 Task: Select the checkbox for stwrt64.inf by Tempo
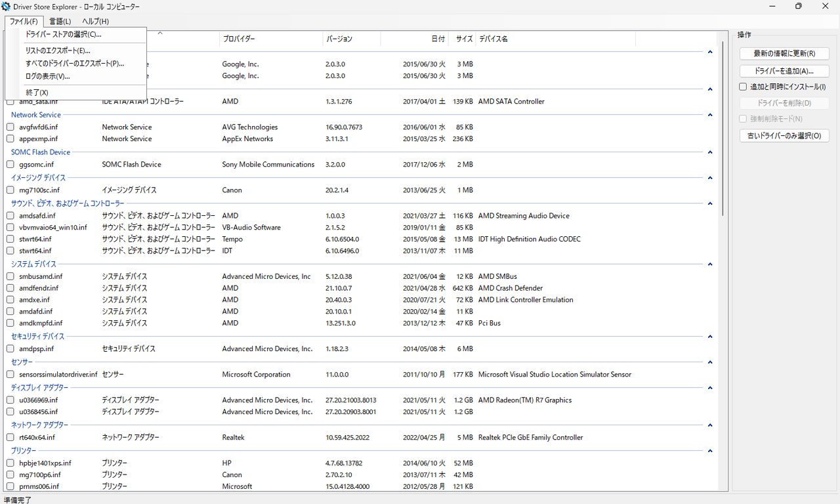(x=10, y=240)
